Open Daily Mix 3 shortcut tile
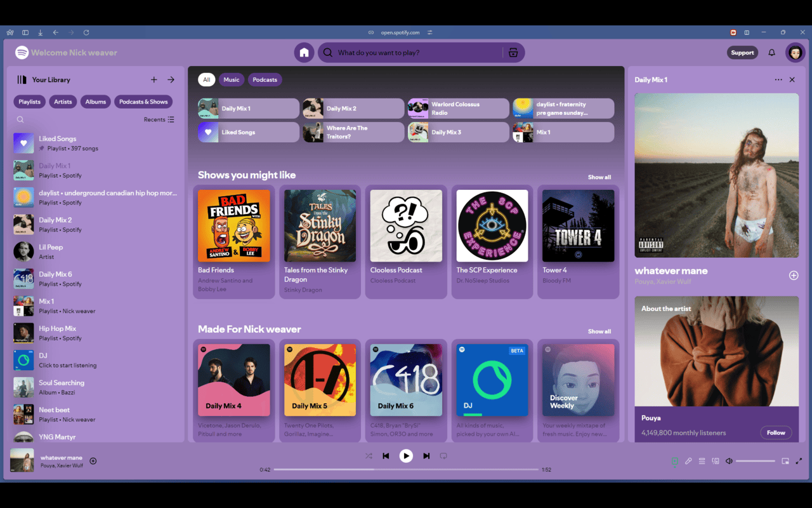The image size is (812, 508). (x=459, y=132)
